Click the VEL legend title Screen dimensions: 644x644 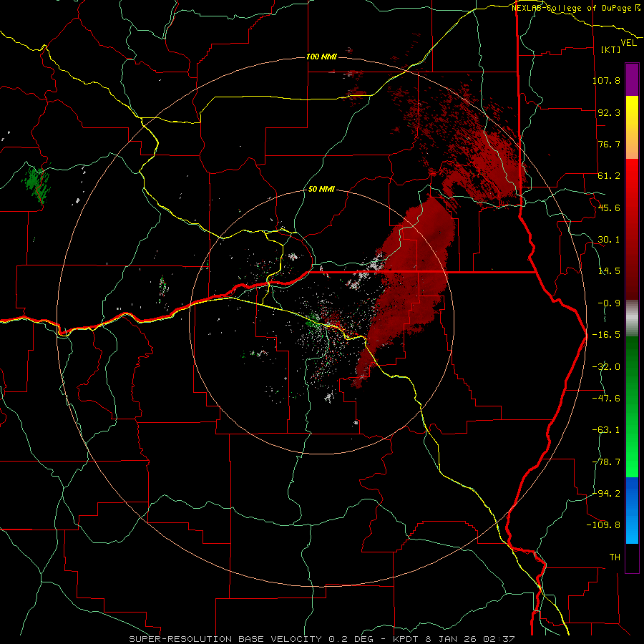click(x=628, y=43)
